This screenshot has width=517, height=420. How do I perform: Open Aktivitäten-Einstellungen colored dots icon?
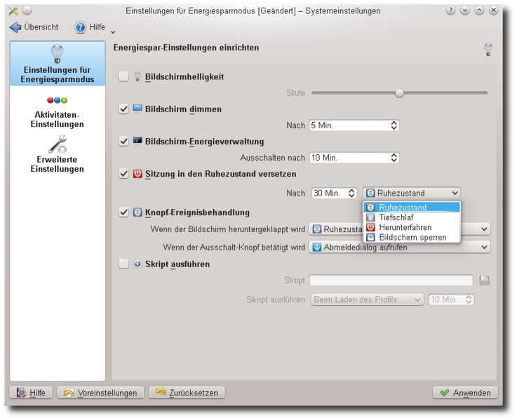(x=57, y=100)
